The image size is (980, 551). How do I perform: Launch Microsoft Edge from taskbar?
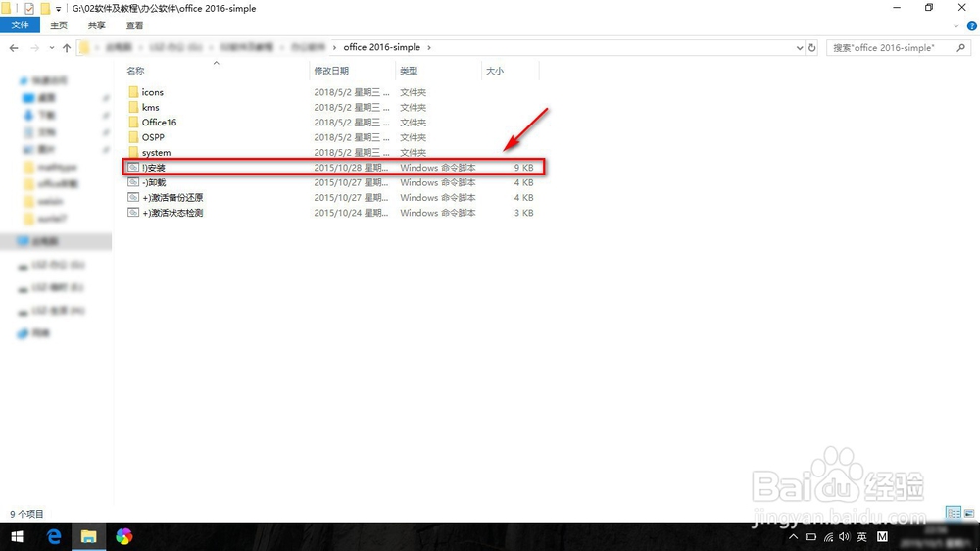tap(54, 536)
